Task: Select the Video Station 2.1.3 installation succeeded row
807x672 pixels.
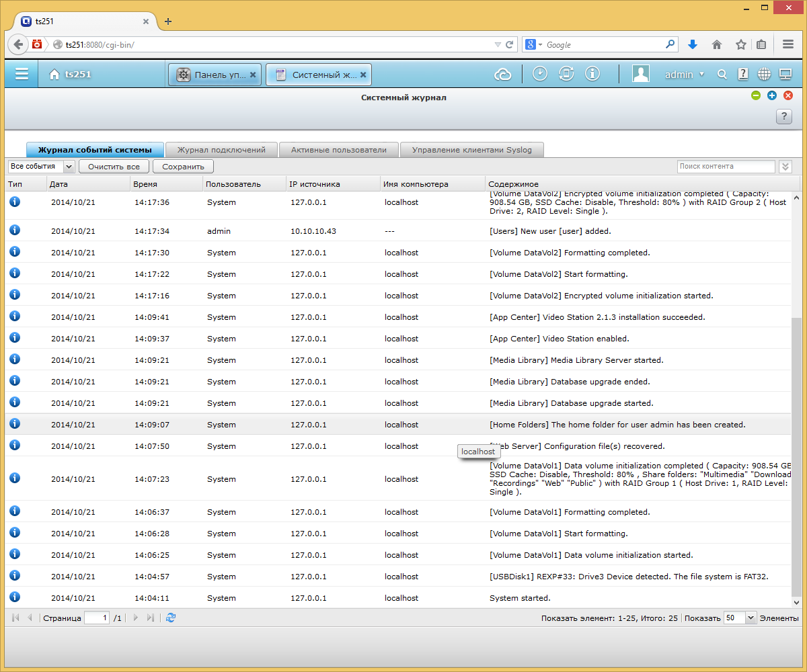Action: pos(398,317)
